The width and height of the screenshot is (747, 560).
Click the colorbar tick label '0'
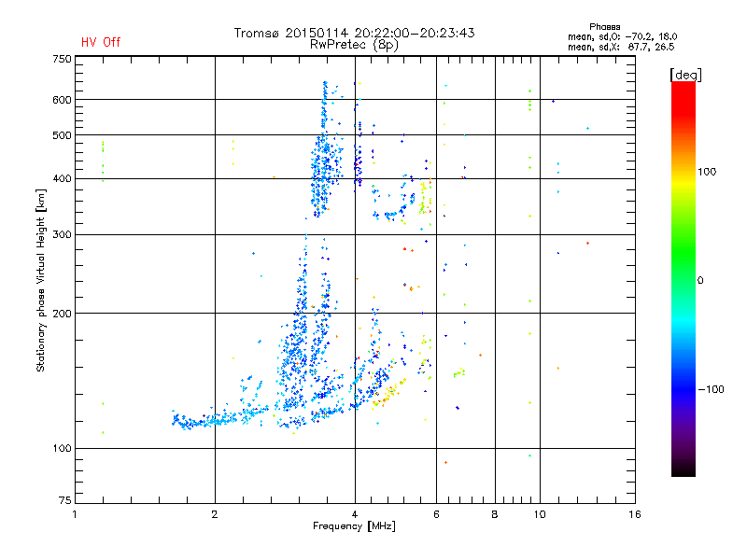tap(700, 281)
